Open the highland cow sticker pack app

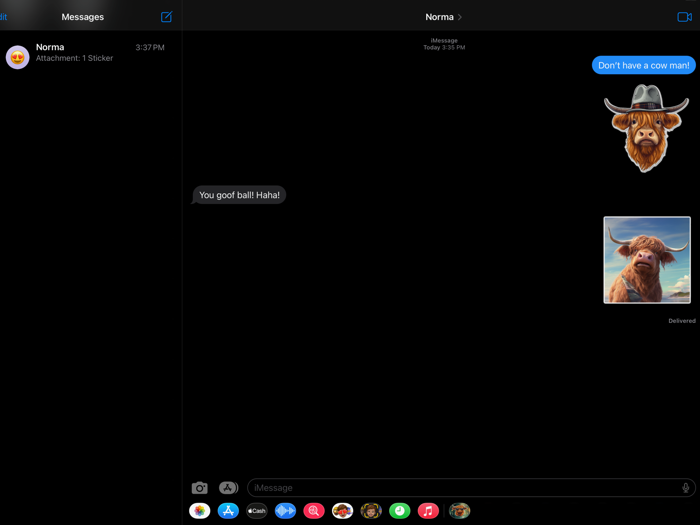459,511
